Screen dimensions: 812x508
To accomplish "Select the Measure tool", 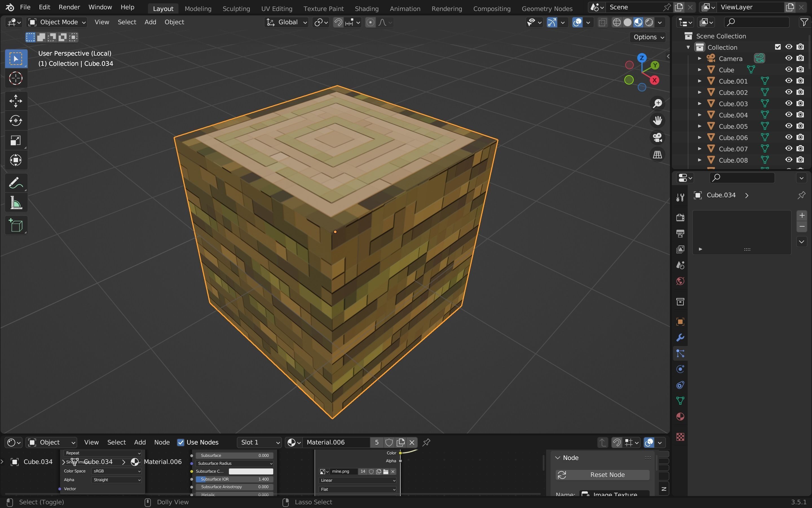I will pos(16,203).
